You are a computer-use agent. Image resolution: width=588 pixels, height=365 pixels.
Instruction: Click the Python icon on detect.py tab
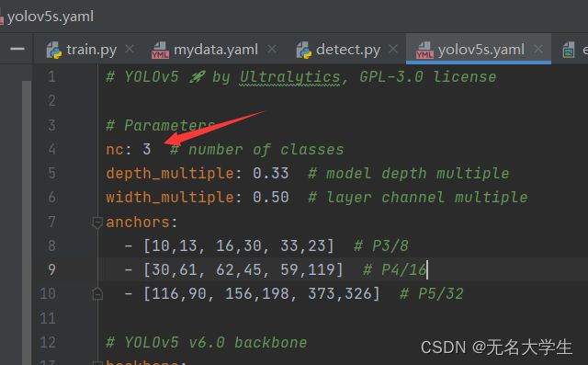(x=303, y=50)
